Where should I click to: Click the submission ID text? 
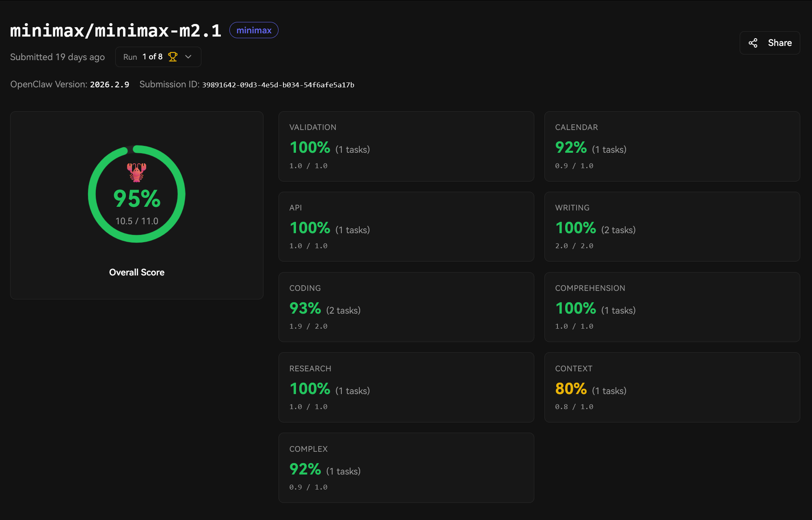[x=278, y=85]
